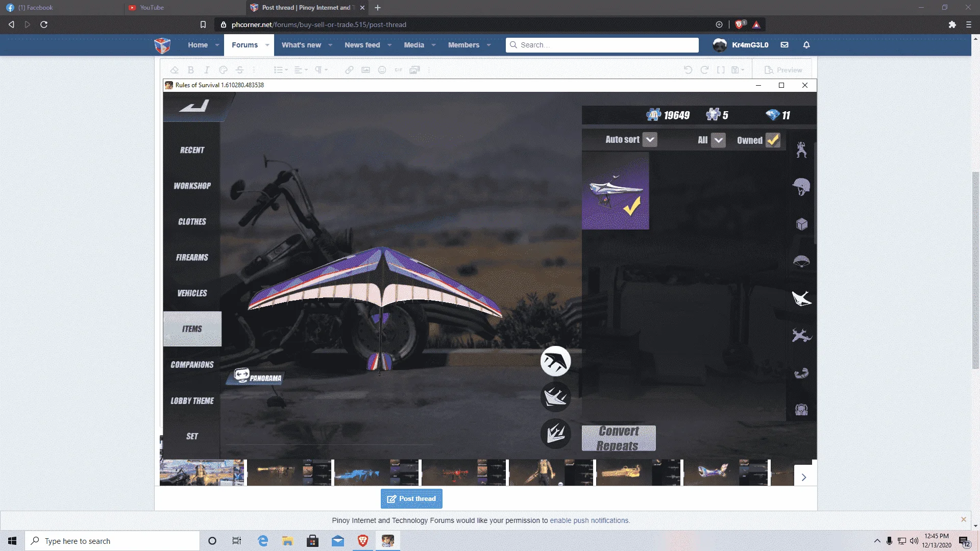This screenshot has height=551, width=980.
Task: Open the media gallery insert icon
Action: (414, 70)
